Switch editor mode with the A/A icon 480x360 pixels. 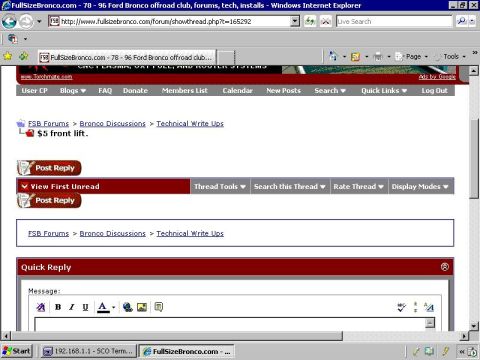429,307
